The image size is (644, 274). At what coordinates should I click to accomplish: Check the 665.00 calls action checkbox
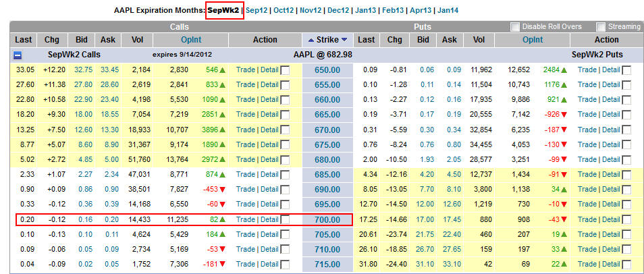coord(285,115)
